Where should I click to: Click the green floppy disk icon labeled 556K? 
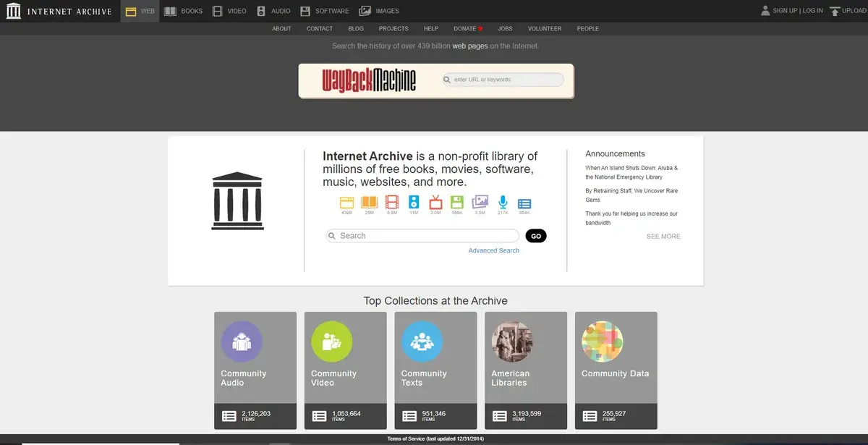[457, 203]
